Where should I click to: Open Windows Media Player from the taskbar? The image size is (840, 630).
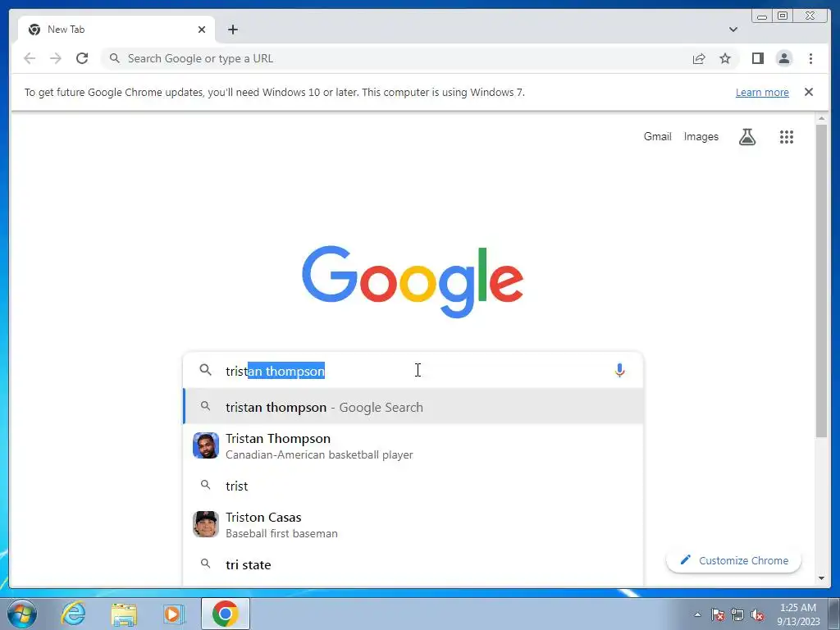click(174, 614)
